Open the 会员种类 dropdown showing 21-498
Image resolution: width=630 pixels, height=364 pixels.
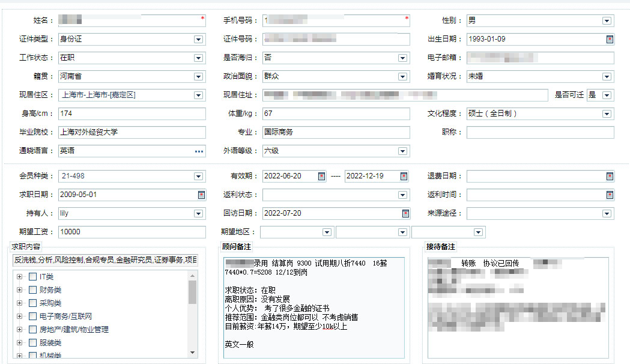(198, 177)
